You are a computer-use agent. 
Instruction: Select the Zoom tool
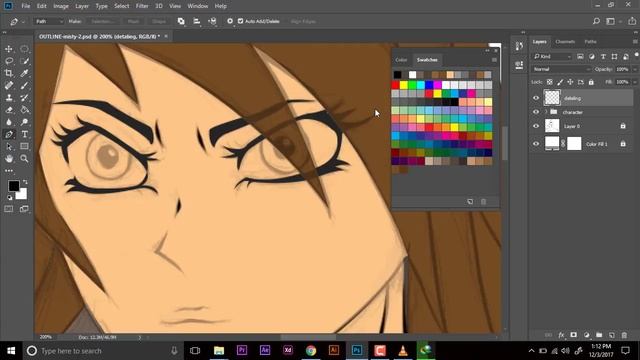point(24,159)
